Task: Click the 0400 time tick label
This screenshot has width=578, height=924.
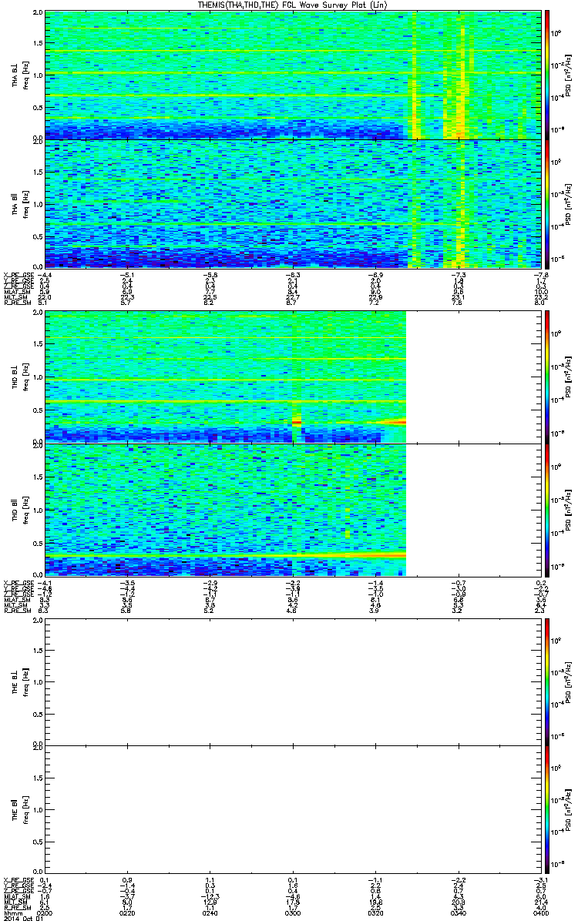Action: tap(540, 913)
